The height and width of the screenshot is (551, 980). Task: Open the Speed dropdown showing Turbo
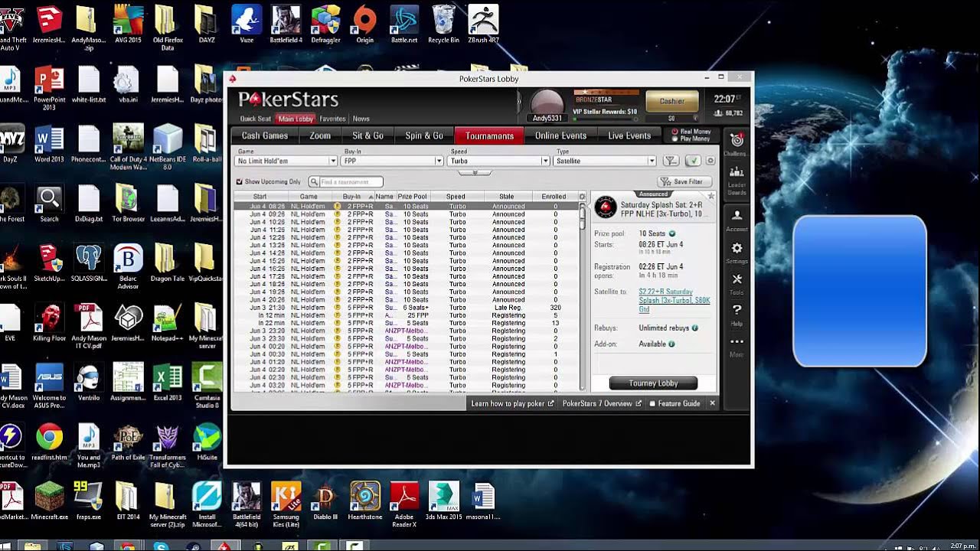coord(499,161)
